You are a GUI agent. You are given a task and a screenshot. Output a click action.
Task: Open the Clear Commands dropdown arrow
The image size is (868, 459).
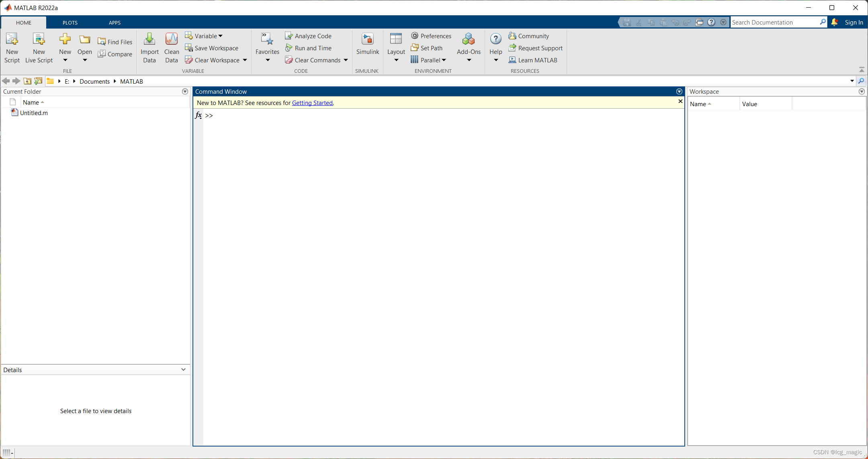[346, 60]
